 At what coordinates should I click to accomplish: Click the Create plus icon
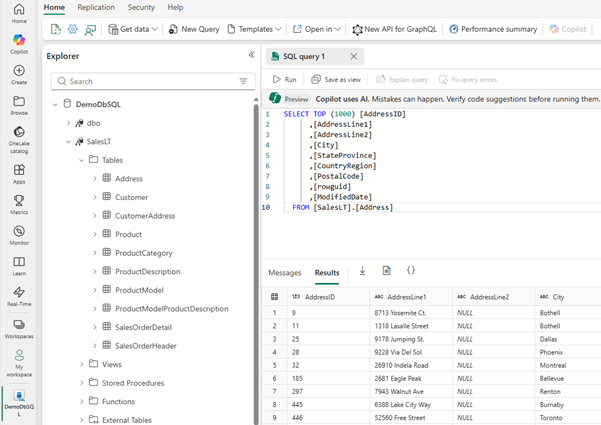[19, 71]
